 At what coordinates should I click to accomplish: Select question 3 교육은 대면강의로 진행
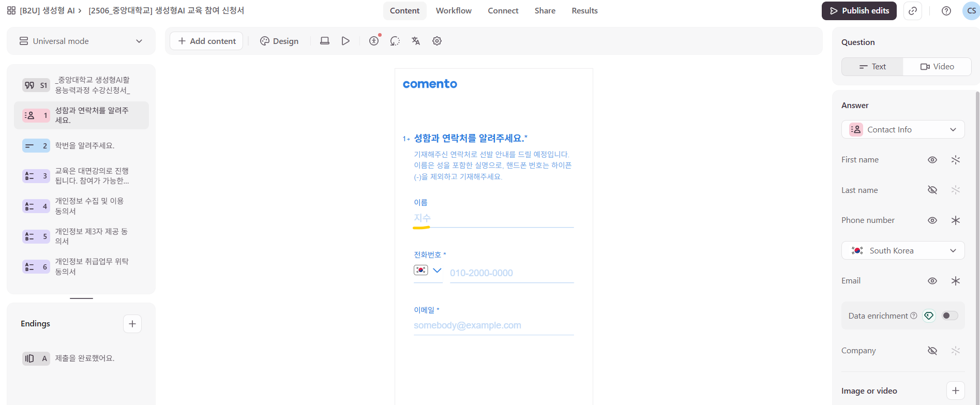81,176
